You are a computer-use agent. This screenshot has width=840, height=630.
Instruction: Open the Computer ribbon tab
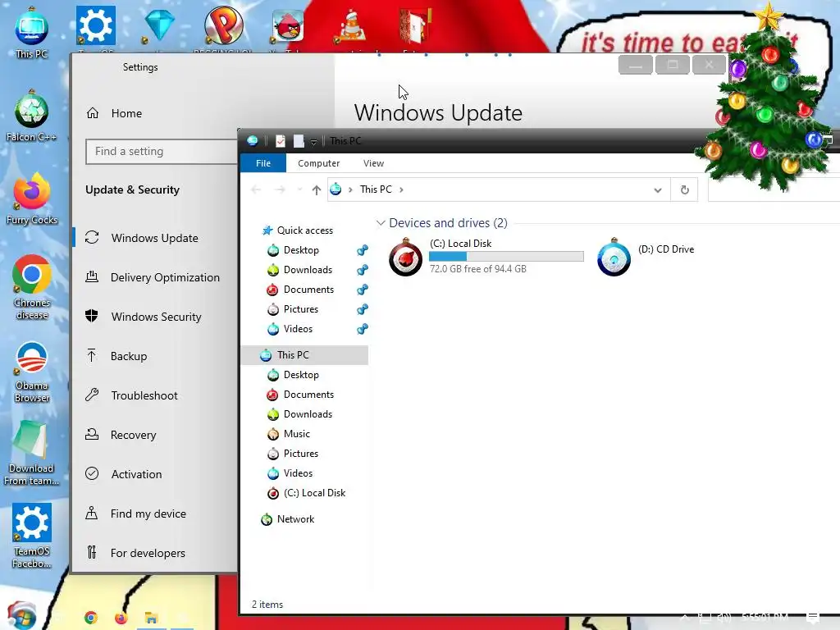[x=319, y=163]
